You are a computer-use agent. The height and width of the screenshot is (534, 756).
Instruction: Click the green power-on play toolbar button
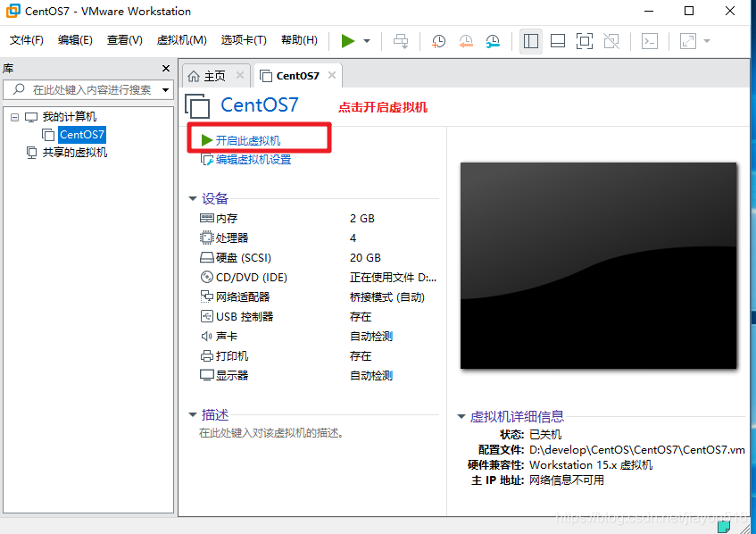pos(347,41)
